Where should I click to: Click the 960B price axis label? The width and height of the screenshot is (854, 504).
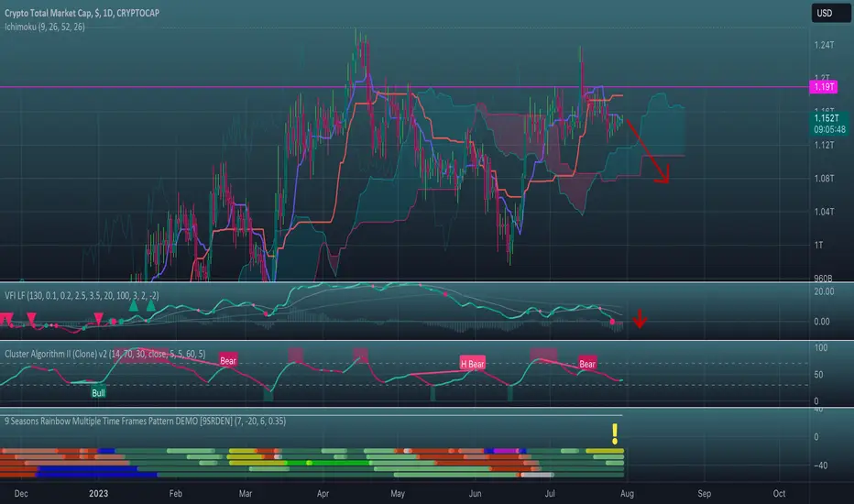click(823, 278)
